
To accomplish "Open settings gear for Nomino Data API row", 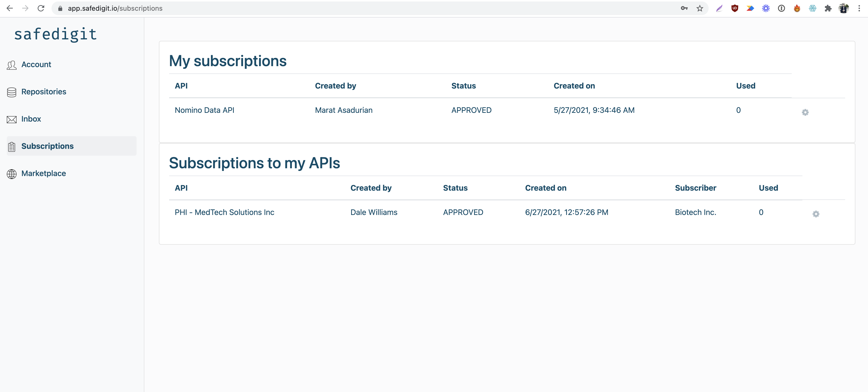I will tap(805, 112).
